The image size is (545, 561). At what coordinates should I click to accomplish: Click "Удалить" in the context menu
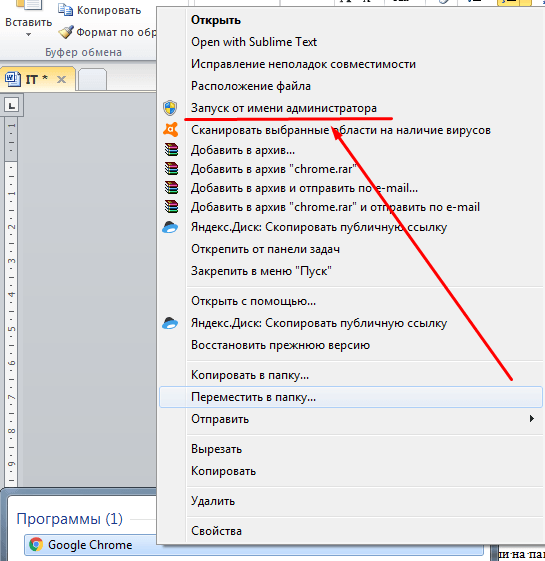pyautogui.click(x=213, y=501)
